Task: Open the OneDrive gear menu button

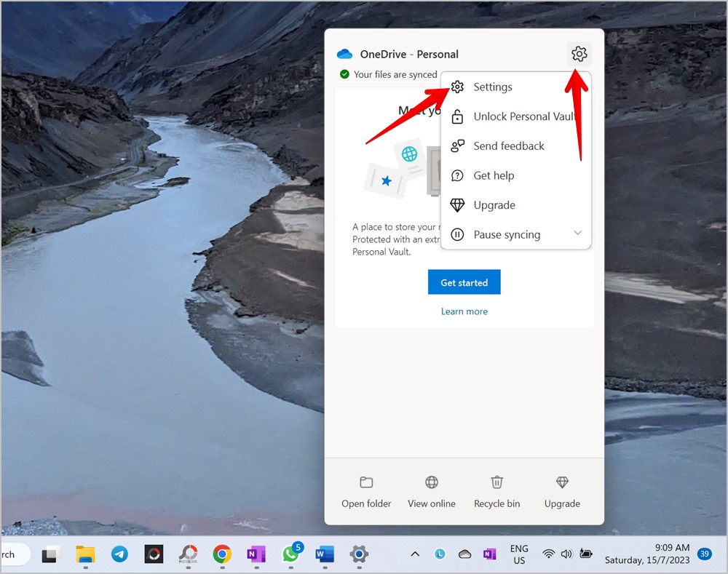Action: tap(579, 54)
